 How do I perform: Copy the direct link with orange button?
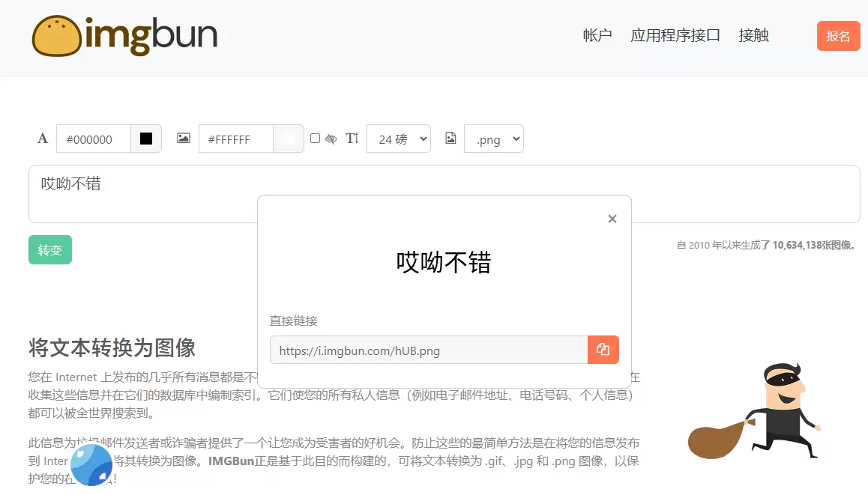pyautogui.click(x=603, y=350)
